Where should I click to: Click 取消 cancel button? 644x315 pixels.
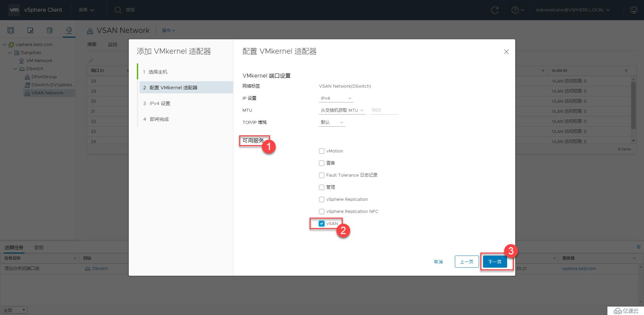[x=438, y=262]
